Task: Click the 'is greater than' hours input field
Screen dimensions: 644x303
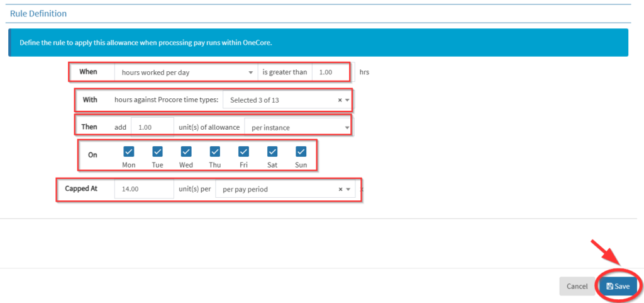Action: [x=330, y=72]
